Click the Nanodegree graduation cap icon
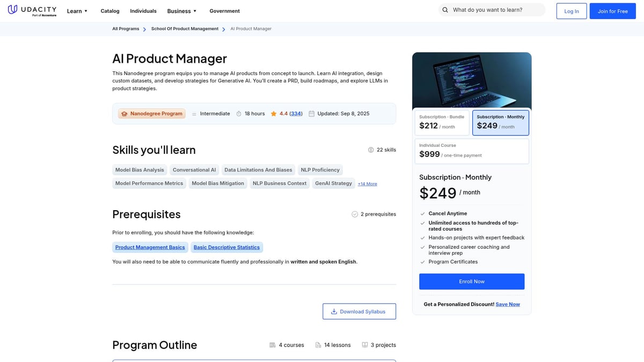This screenshot has width=644, height=362. 125,114
